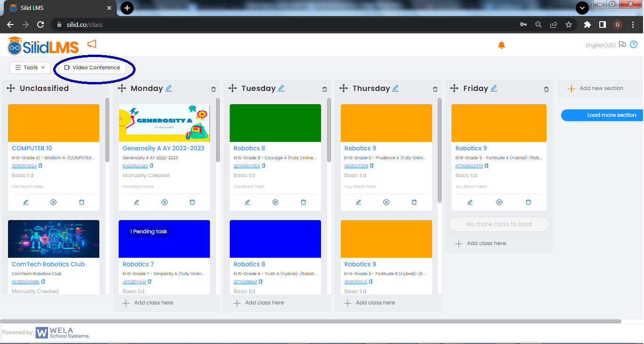Edit the COMPUTER 10 class with its pencil icon

coord(25,202)
